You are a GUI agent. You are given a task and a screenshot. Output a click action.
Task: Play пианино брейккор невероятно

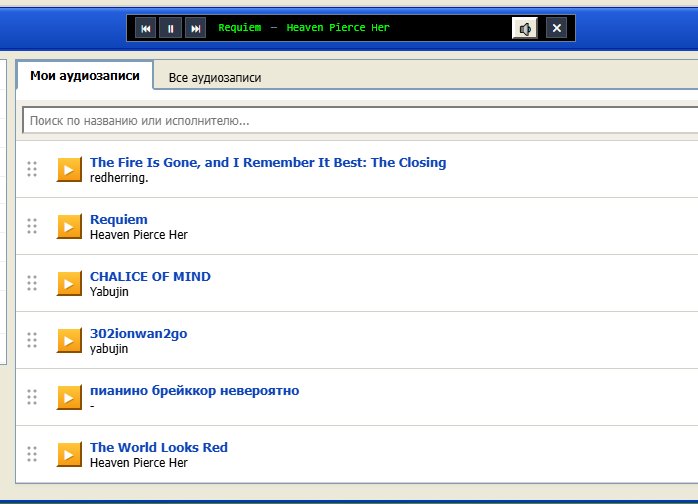pyautogui.click(x=69, y=397)
